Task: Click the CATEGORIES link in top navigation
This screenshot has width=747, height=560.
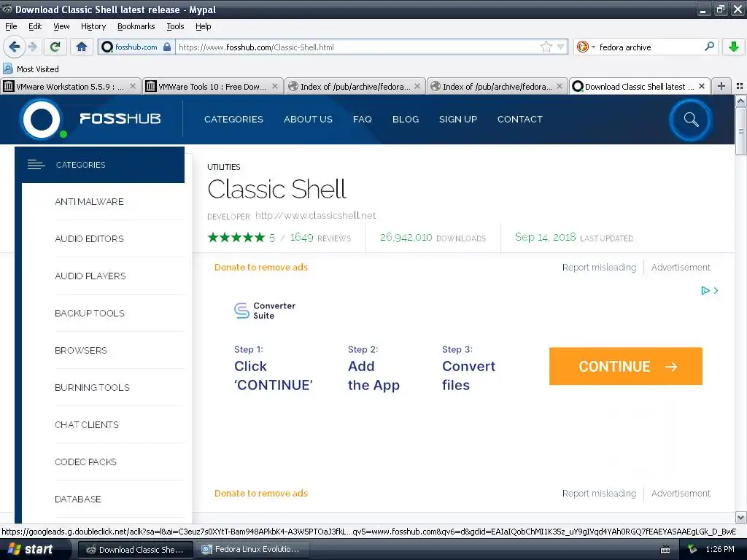Action: pos(233,119)
